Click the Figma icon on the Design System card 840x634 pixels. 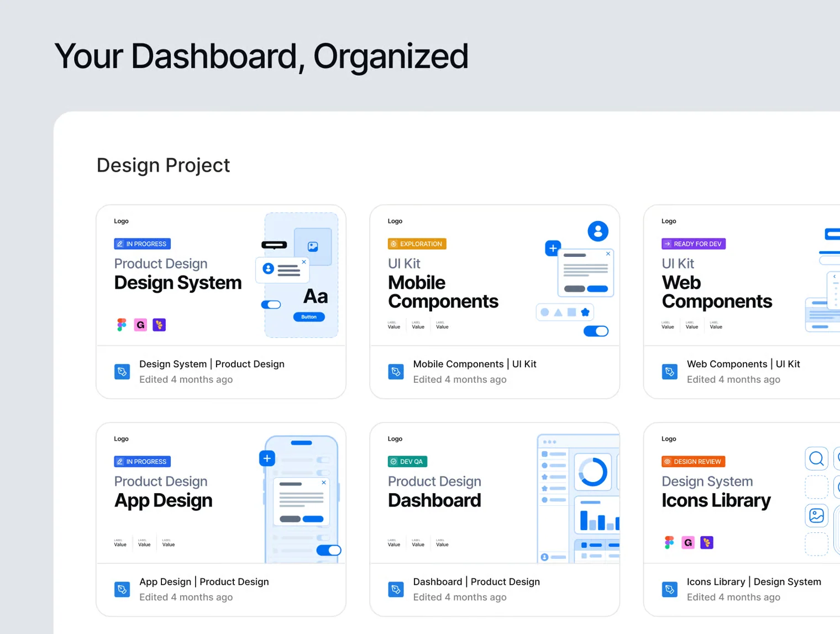click(122, 325)
